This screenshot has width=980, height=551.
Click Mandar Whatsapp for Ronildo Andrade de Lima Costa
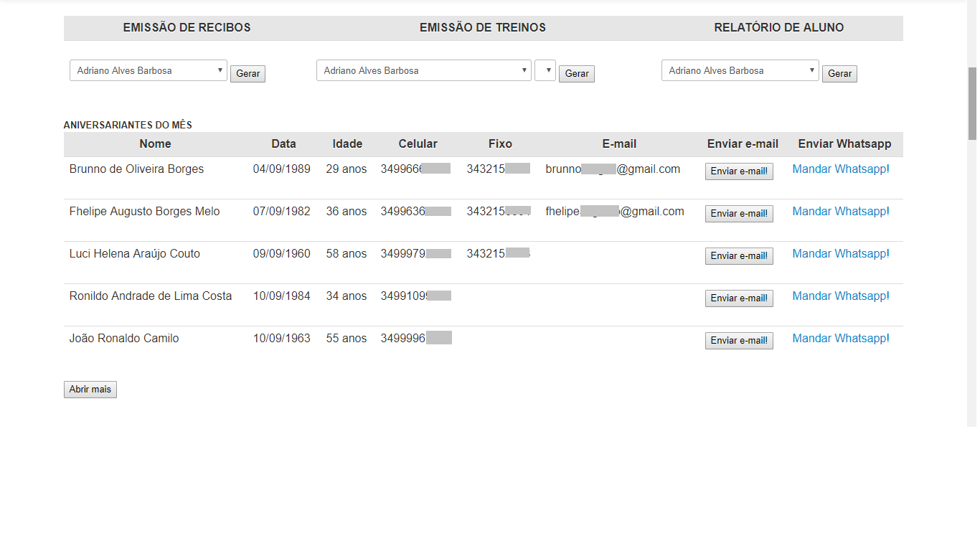840,296
